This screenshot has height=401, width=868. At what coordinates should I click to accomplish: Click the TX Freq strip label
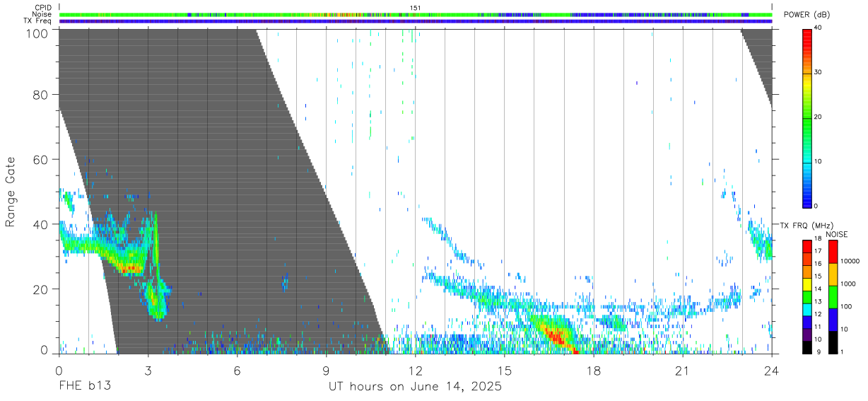[x=37, y=21]
